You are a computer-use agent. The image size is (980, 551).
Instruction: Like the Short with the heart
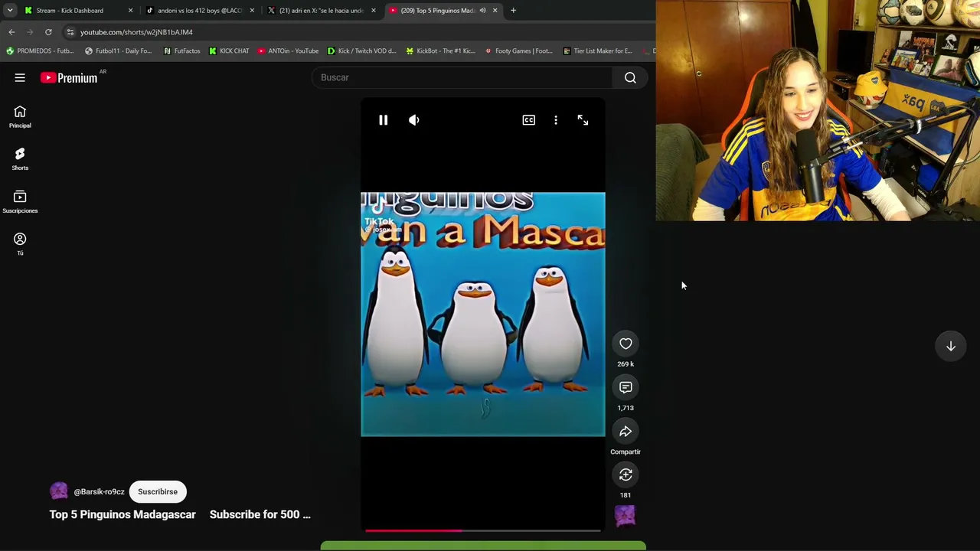pyautogui.click(x=626, y=344)
